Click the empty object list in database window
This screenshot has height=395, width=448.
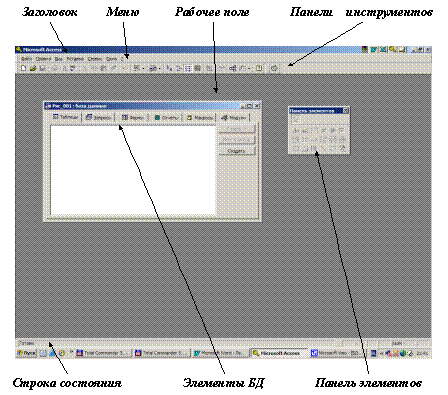tap(133, 170)
